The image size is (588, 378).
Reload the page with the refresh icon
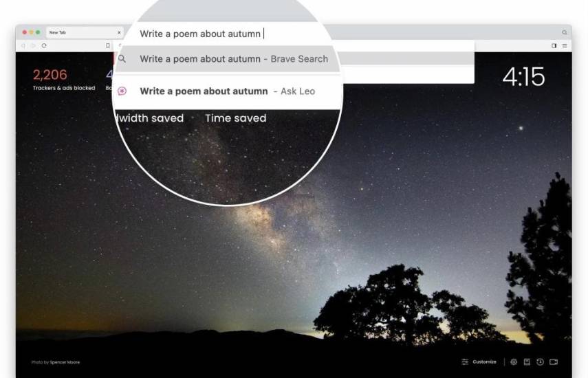click(x=44, y=45)
